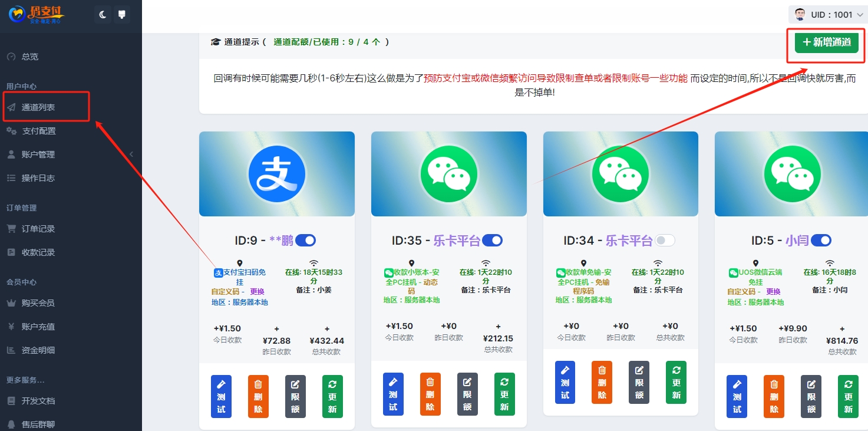Open 订单记录 in the sidebar
This screenshot has width=868, height=431.
click(38, 229)
